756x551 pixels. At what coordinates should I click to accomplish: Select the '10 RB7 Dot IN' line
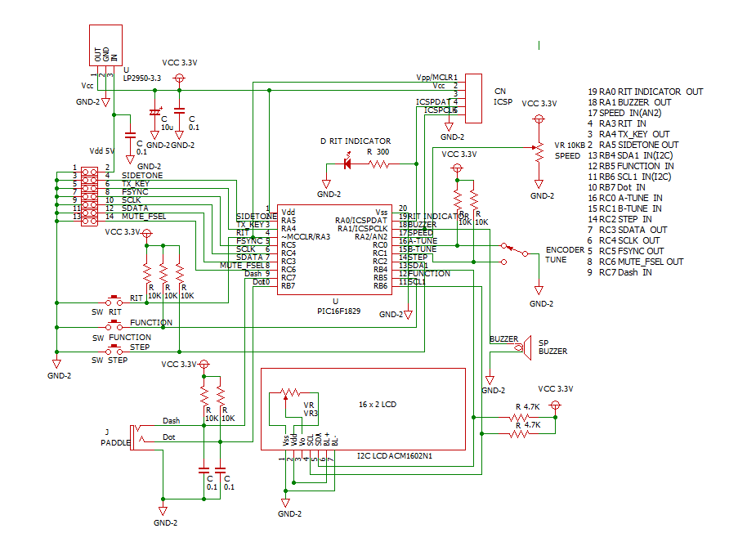[617, 187]
